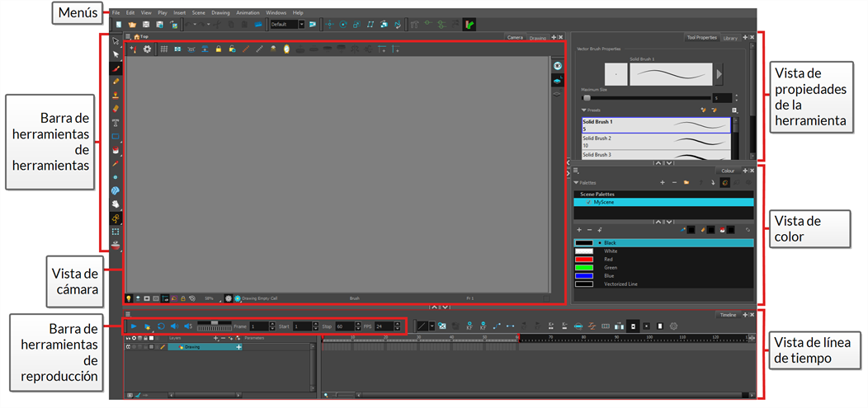The width and height of the screenshot is (868, 408).
Task: Add a new colour swatch with plus icon
Action: coord(579,229)
